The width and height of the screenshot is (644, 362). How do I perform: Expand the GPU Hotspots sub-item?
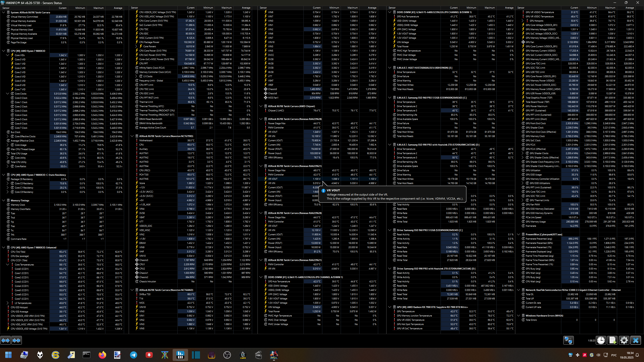(x=523, y=21)
